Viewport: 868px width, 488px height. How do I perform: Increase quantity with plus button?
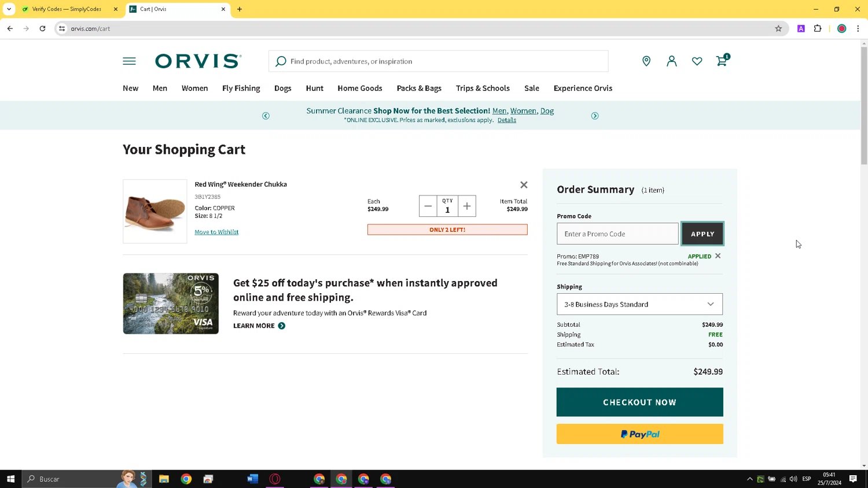click(x=467, y=206)
